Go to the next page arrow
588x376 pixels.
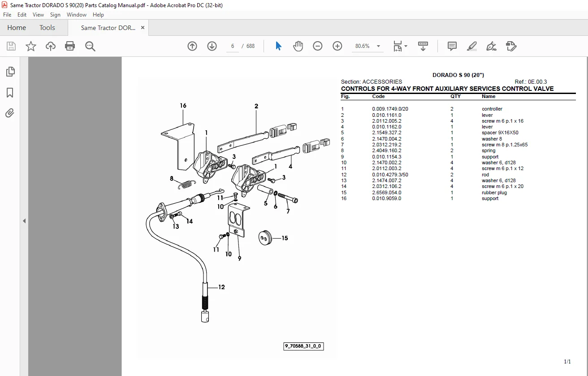tap(212, 46)
